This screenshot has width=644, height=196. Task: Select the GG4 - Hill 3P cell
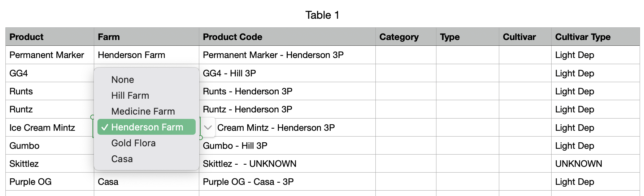(287, 73)
